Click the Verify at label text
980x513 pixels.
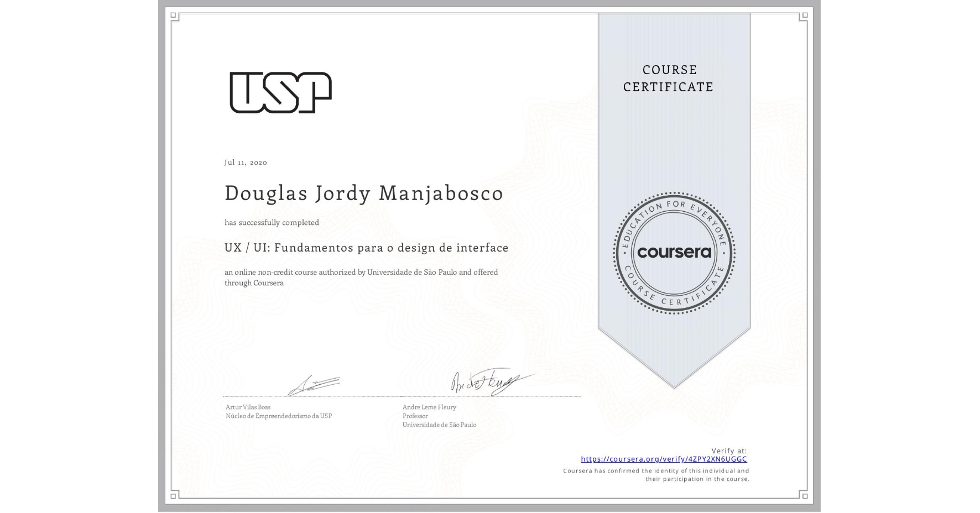[x=728, y=450]
